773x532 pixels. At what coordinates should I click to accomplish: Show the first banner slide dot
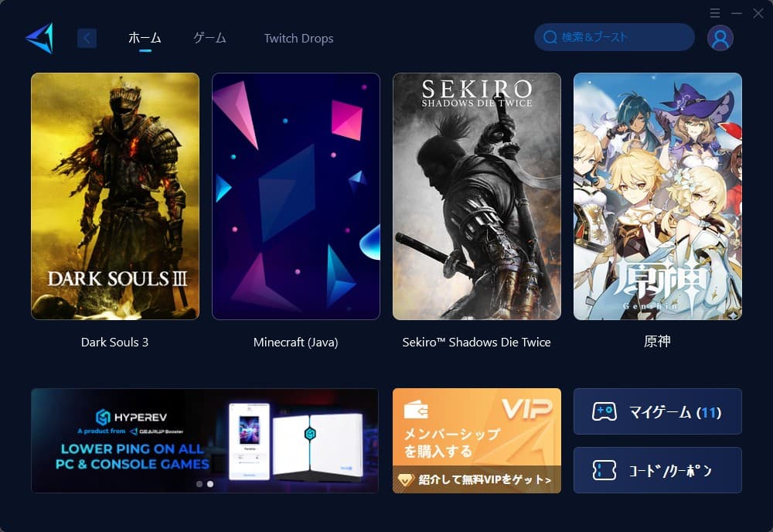tap(199, 484)
